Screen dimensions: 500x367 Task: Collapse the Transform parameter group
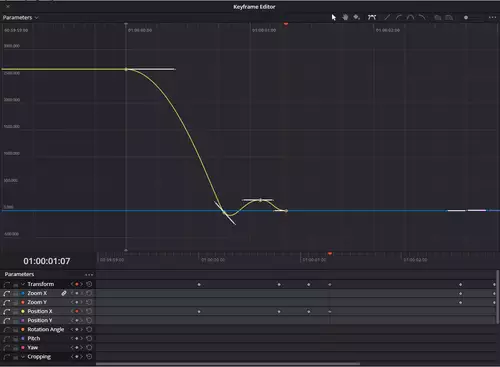click(x=23, y=284)
